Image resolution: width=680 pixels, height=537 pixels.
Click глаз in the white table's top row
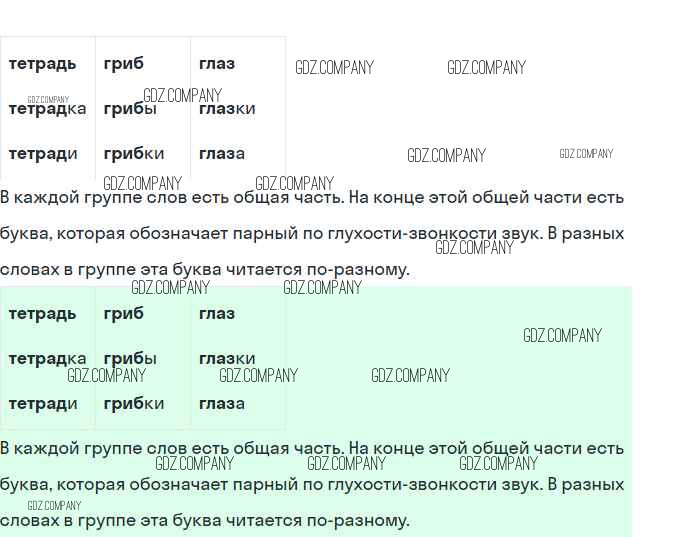pos(217,64)
